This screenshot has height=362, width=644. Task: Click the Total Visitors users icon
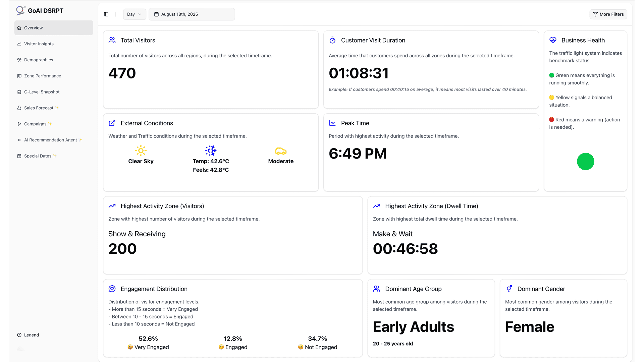(112, 40)
